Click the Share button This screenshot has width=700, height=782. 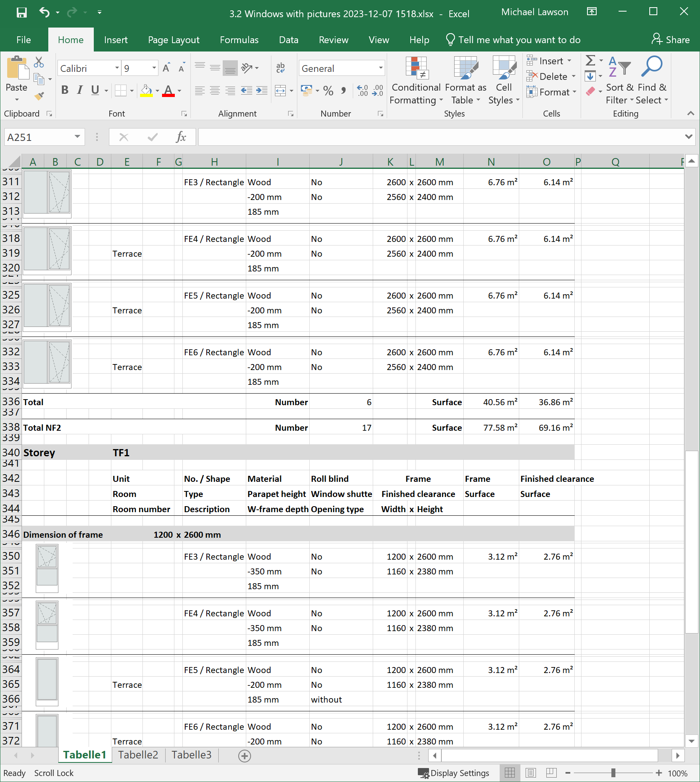[x=671, y=40]
